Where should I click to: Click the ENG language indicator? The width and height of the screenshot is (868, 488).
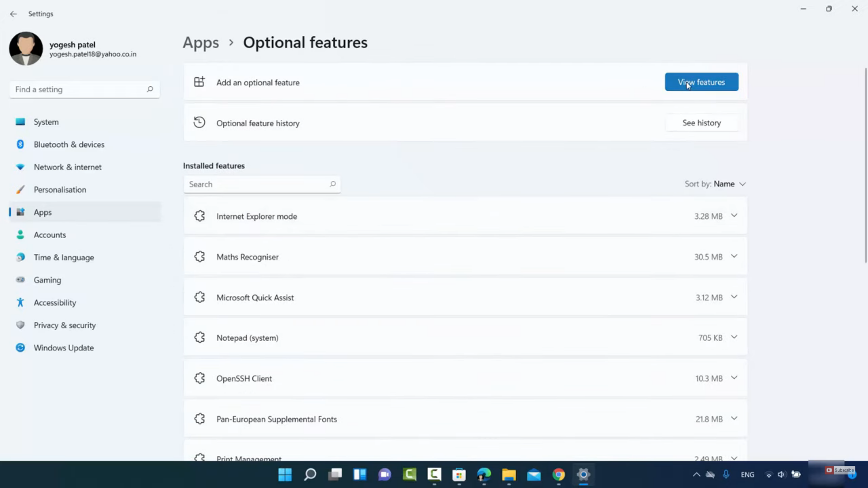point(747,474)
